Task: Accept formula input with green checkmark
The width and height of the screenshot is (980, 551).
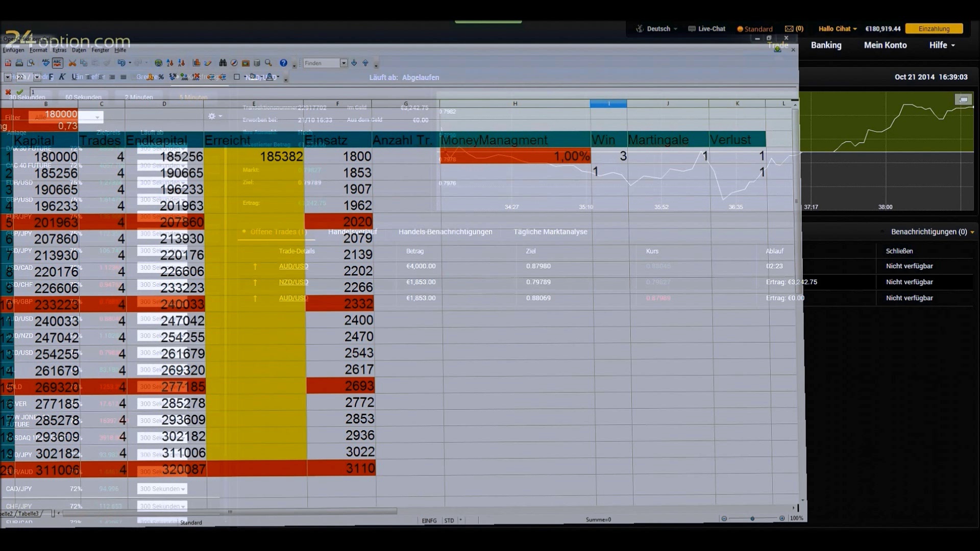Action: (x=20, y=92)
